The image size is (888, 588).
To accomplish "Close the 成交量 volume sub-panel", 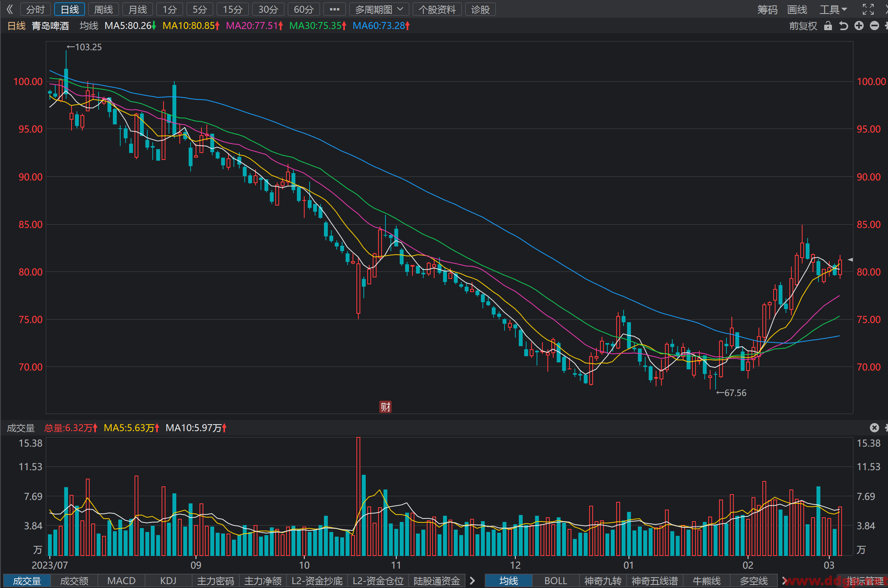I will click(874, 428).
